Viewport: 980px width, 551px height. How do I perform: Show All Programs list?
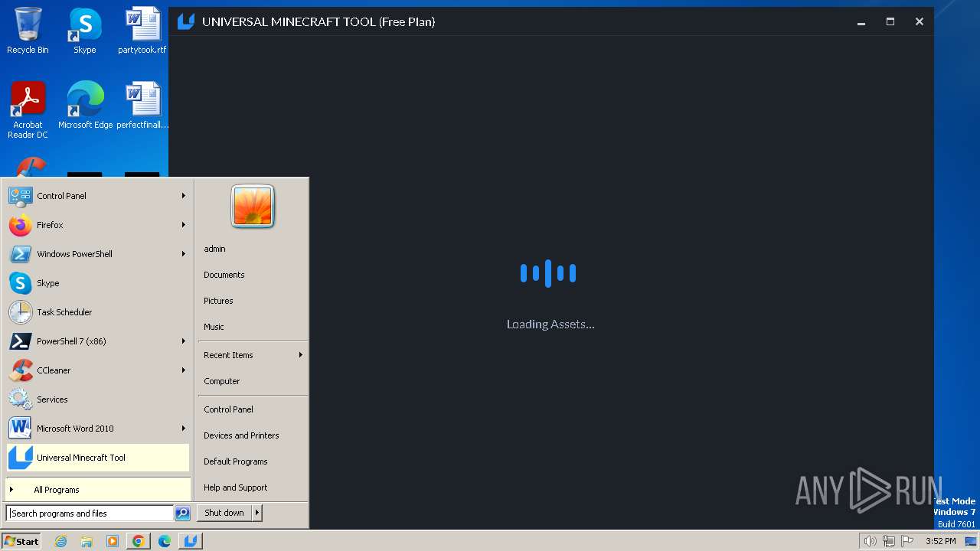97,490
